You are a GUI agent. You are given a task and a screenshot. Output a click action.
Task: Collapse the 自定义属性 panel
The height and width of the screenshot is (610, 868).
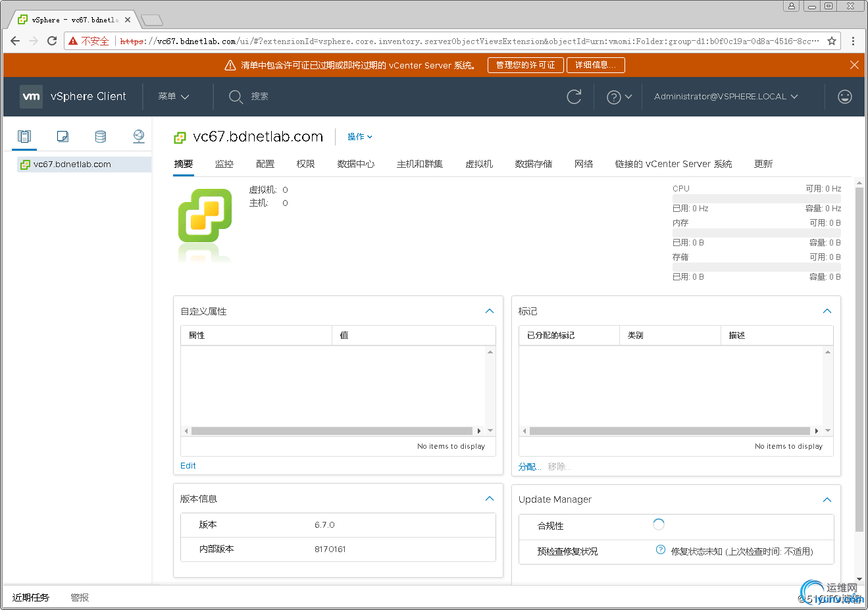(x=490, y=311)
